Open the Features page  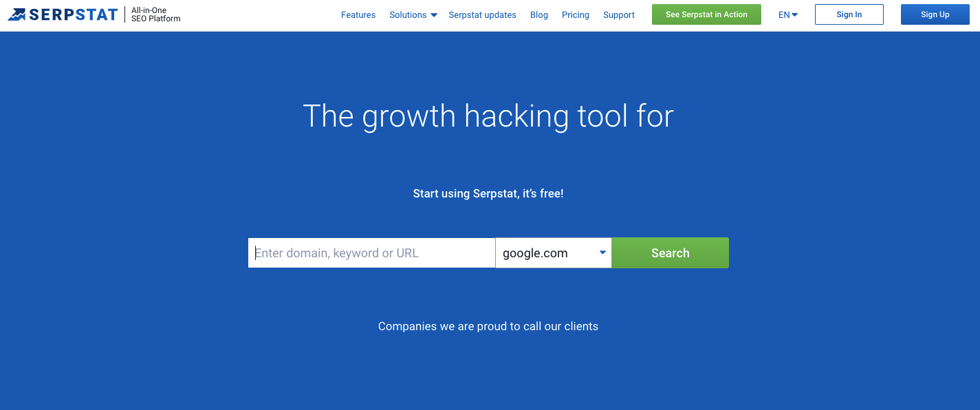click(358, 15)
